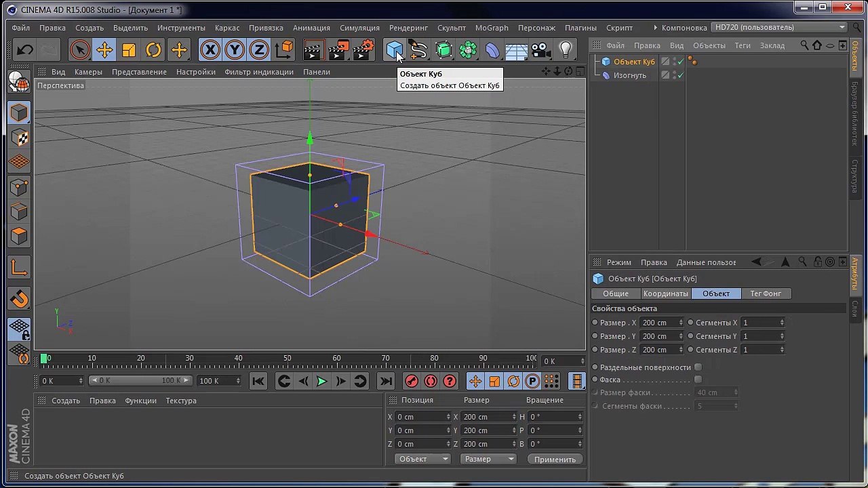Enable the Раздельные поверхности checkbox
The width and height of the screenshot is (868, 488).
pos(698,367)
